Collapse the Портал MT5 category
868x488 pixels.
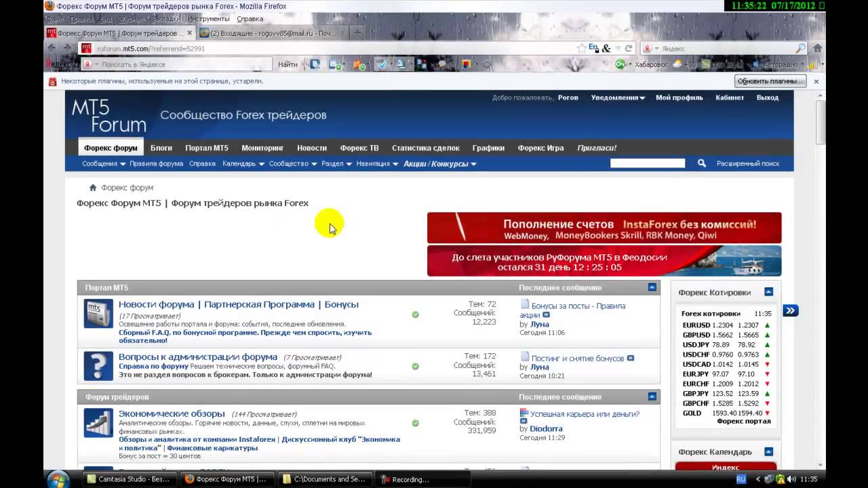tap(652, 287)
